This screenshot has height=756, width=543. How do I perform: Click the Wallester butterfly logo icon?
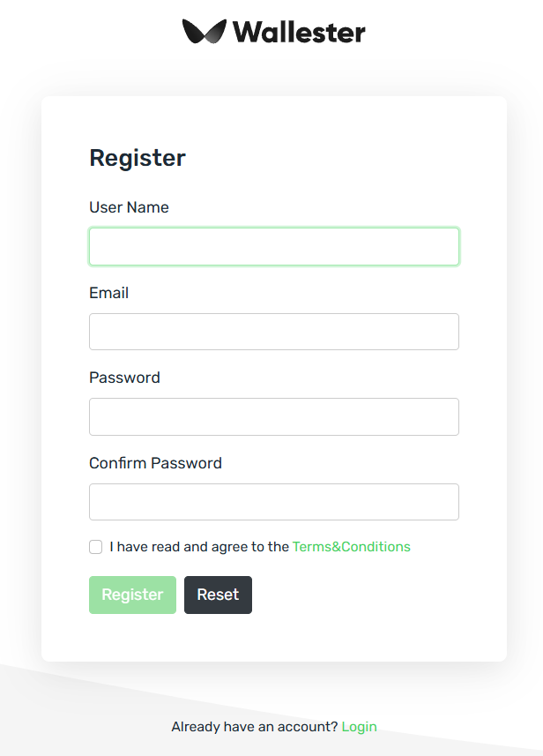tap(204, 32)
